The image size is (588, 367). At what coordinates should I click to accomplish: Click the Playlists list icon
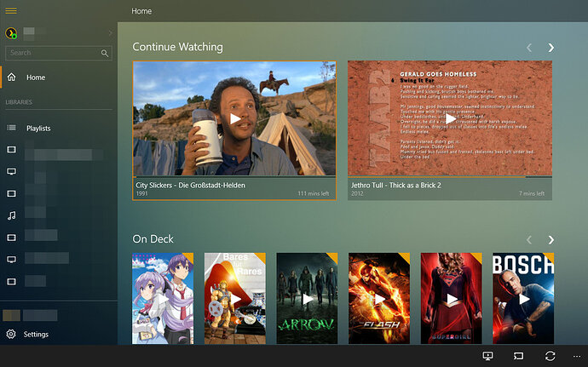coord(12,128)
